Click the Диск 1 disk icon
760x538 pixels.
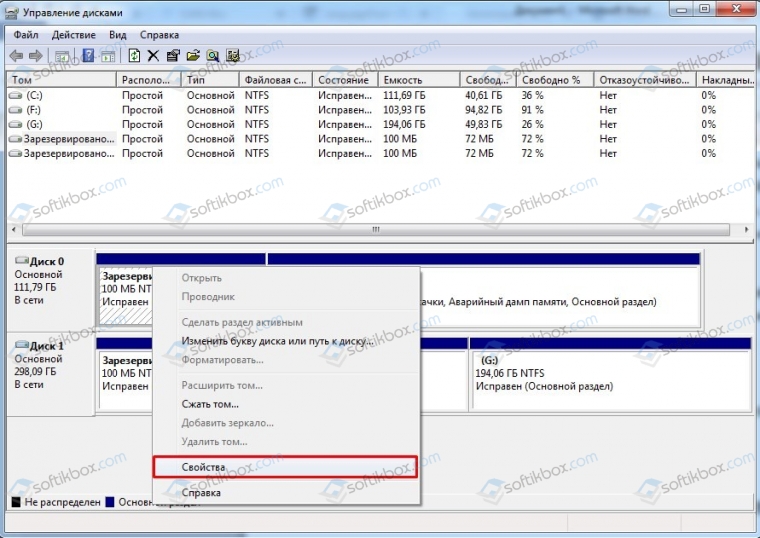pos(22,345)
